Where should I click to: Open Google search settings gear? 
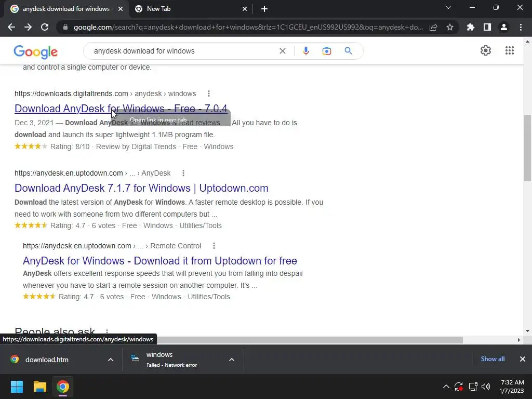coord(486,50)
